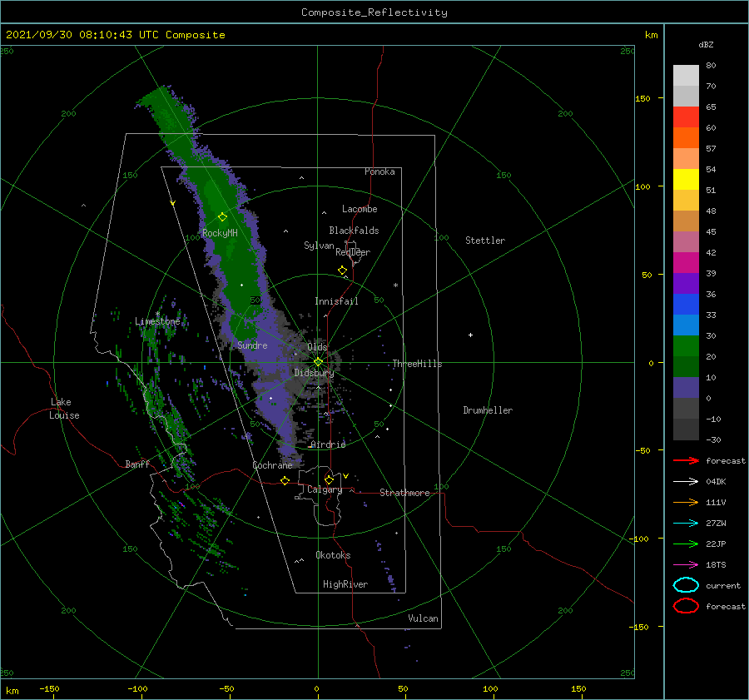Click the Stettler city label

(485, 241)
